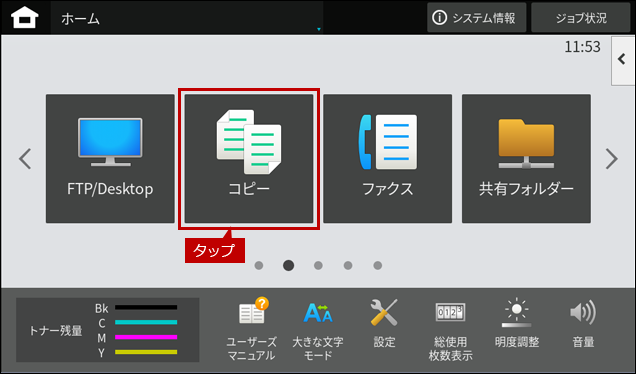Tap the コピー (Copy) icon
Viewport: 636px width, 374px height.
pyautogui.click(x=249, y=159)
